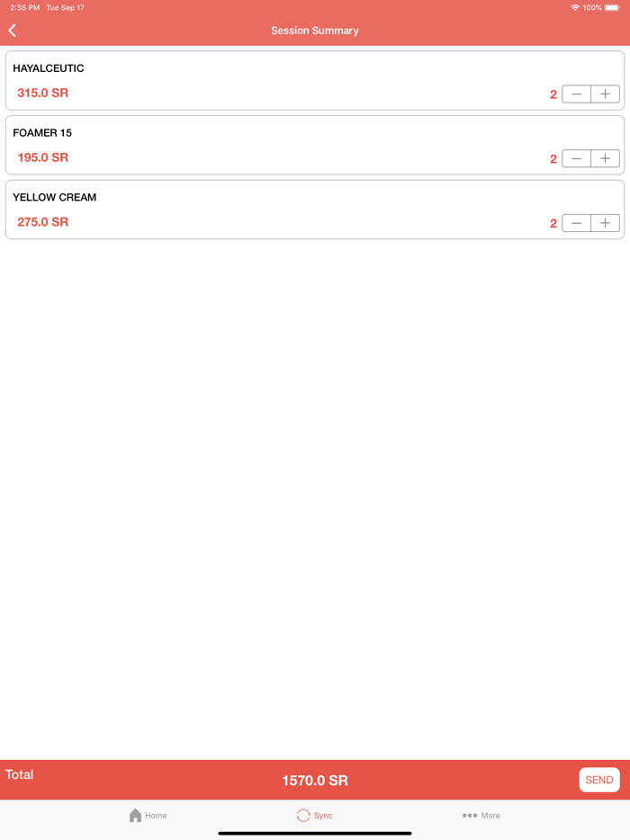Click the Session Summary title
630x840 pixels.
(x=314, y=30)
